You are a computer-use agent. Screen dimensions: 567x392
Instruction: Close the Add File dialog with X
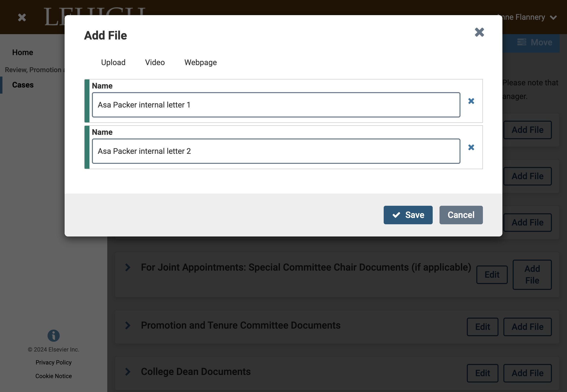click(479, 32)
